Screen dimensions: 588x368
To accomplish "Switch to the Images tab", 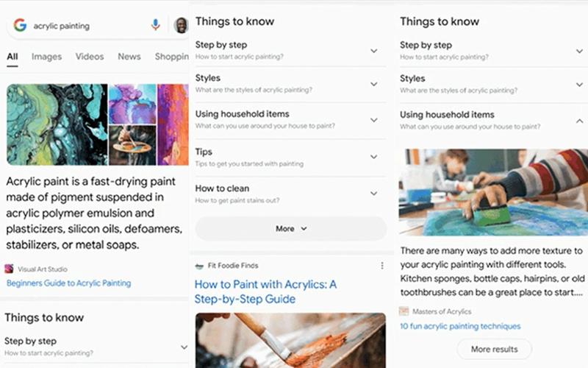I will (46, 57).
